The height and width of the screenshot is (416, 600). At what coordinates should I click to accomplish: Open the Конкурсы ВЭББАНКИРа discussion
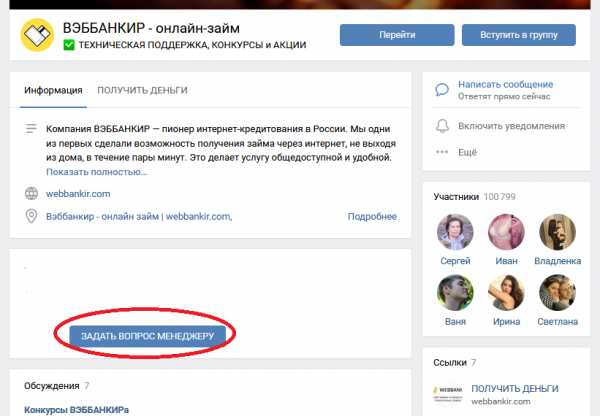click(x=77, y=410)
